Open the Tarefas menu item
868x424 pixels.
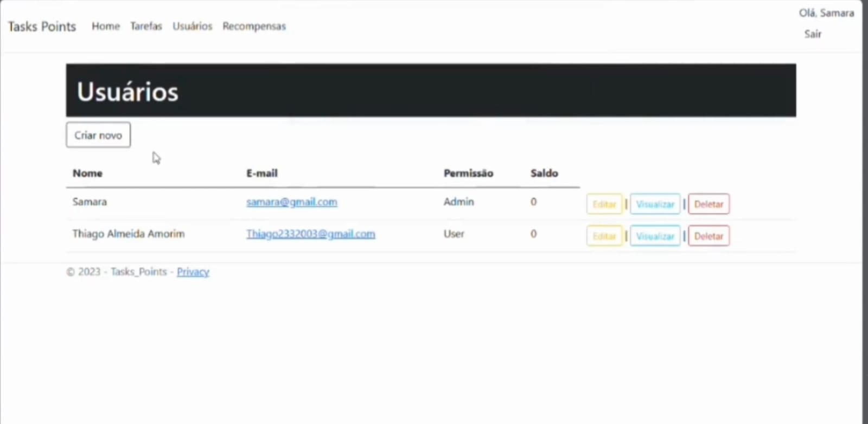point(146,26)
